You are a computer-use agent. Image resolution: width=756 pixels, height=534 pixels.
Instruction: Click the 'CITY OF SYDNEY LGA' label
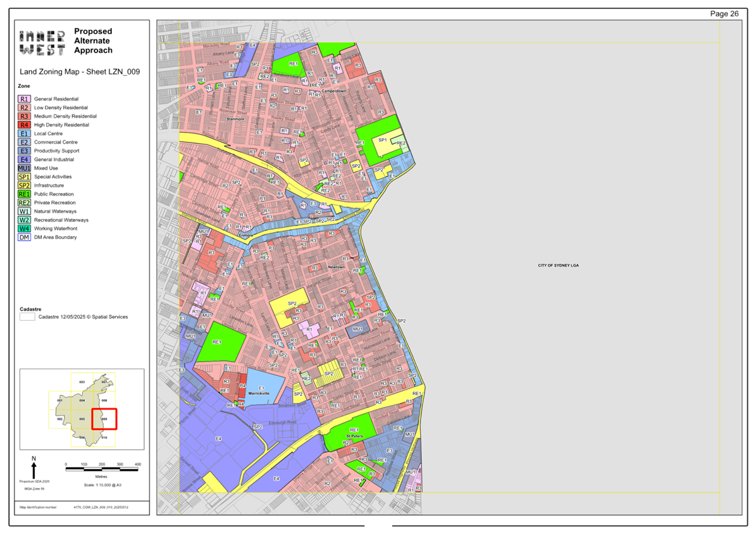[x=559, y=265]
